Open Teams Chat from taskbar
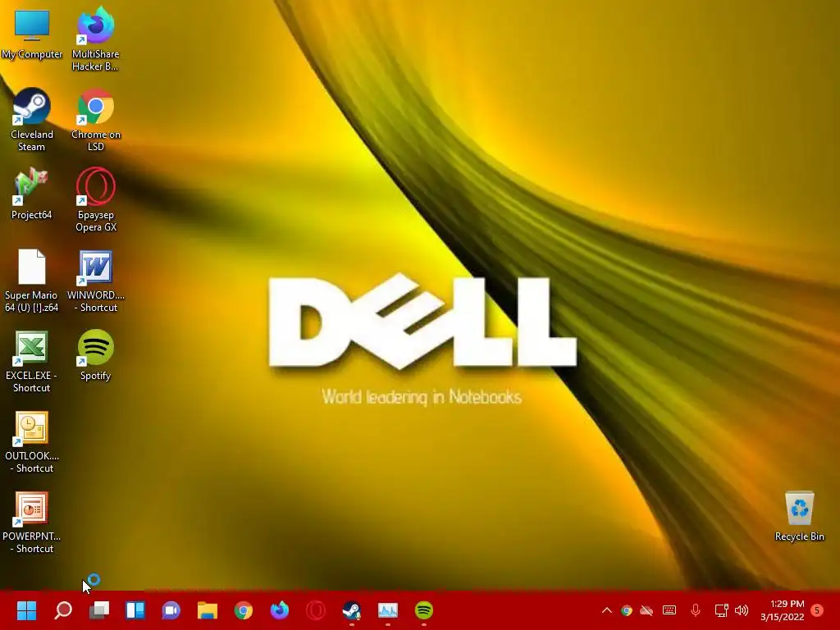Viewport: 840px width, 630px height. [x=171, y=610]
